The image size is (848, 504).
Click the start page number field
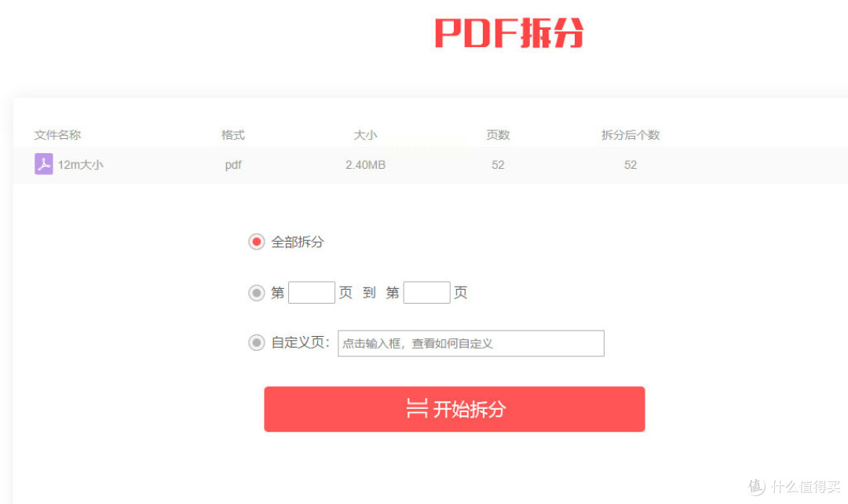point(312,293)
